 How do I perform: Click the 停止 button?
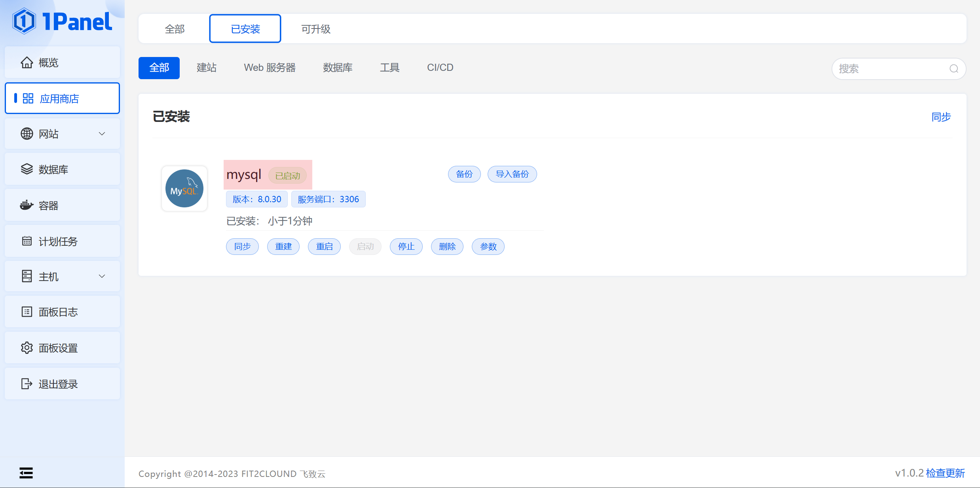pos(406,247)
